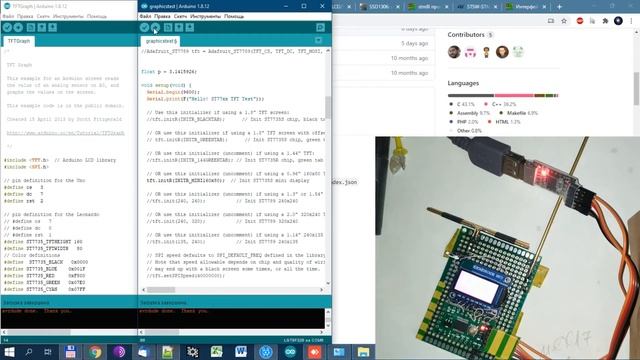Image resolution: width=640 pixels, height=360 pixels.
Task: Open a new browser tab
Action: coord(559,7)
